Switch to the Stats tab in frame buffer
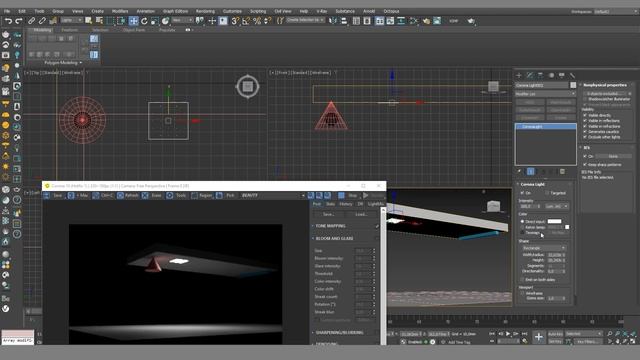The width and height of the screenshot is (640, 360). click(x=331, y=204)
